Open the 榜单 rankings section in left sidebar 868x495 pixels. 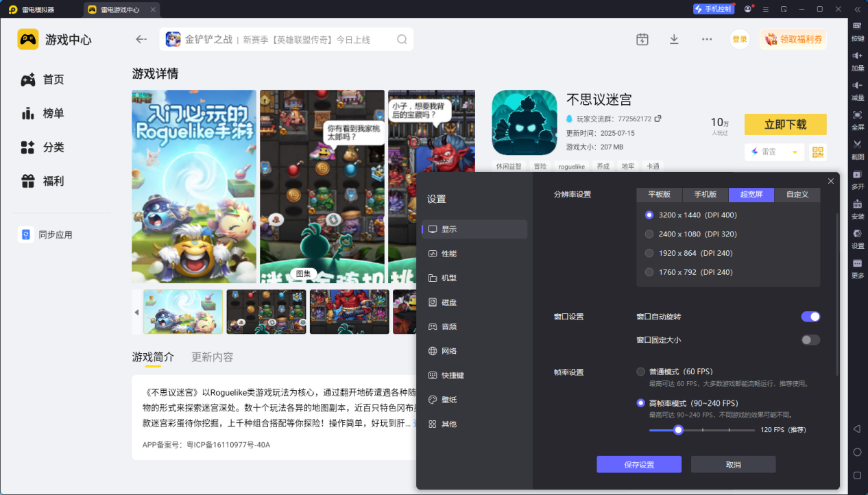pos(45,112)
